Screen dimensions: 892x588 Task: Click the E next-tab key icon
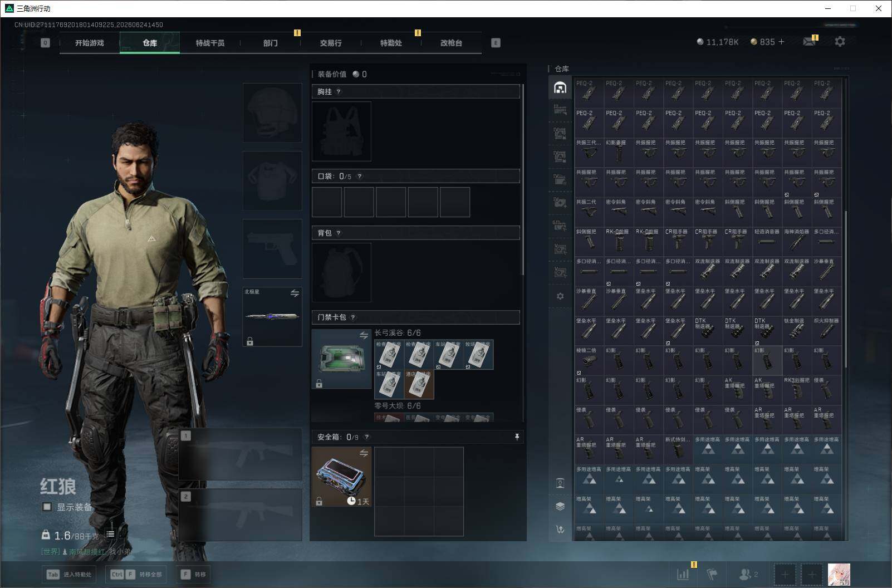click(x=496, y=43)
